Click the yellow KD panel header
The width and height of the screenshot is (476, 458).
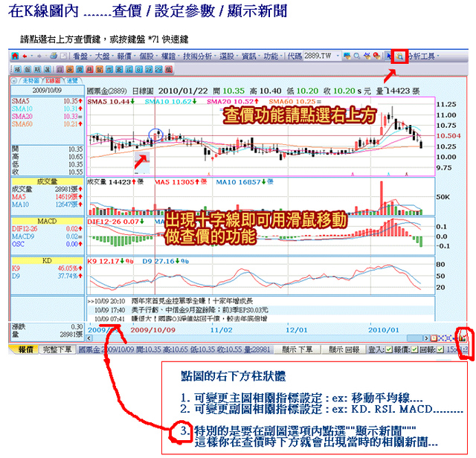[x=47, y=261]
